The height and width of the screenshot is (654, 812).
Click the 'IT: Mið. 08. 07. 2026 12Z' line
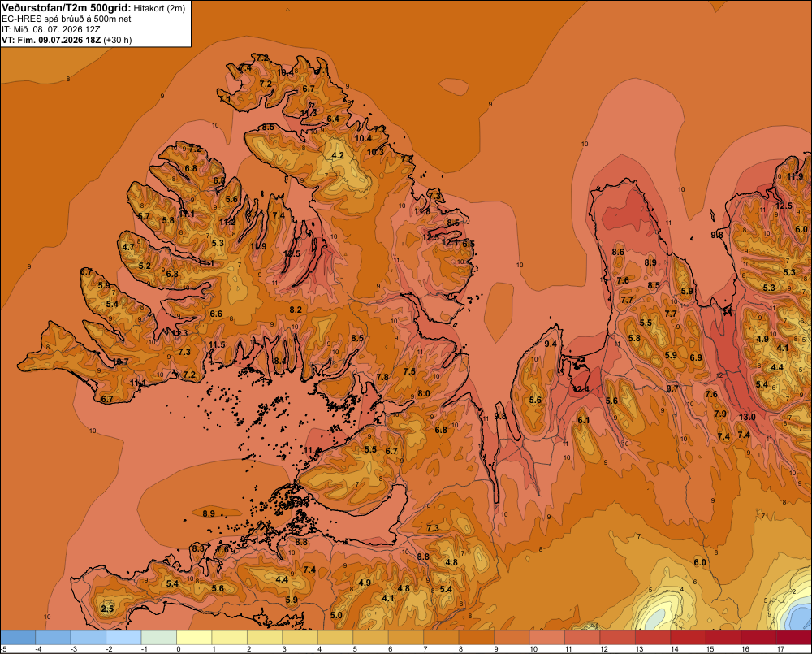point(50,29)
